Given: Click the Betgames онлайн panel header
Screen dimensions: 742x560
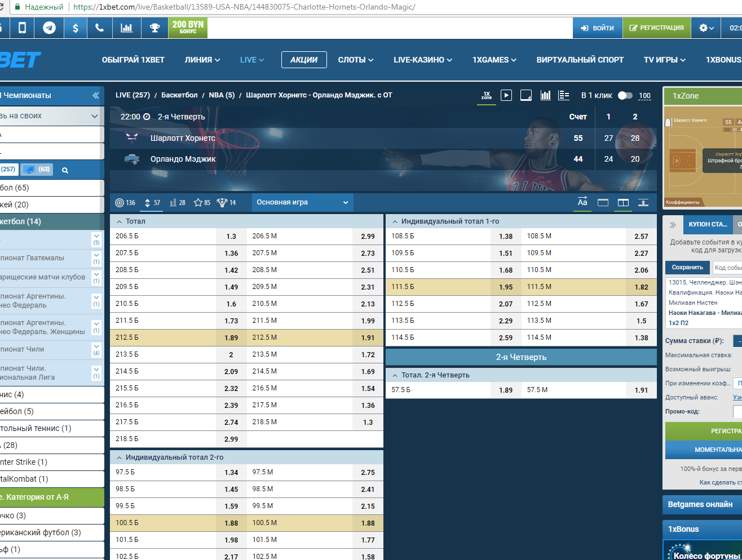Looking at the screenshot, I should tap(703, 504).
